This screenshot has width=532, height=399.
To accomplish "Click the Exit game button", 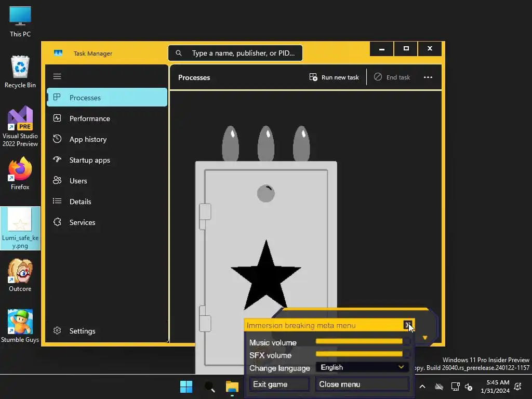I will pos(279,384).
